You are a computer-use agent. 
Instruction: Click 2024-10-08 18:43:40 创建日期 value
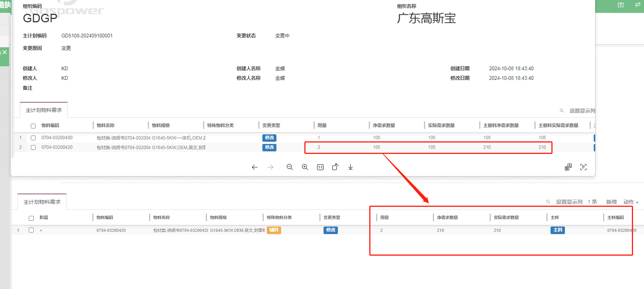tap(511, 69)
